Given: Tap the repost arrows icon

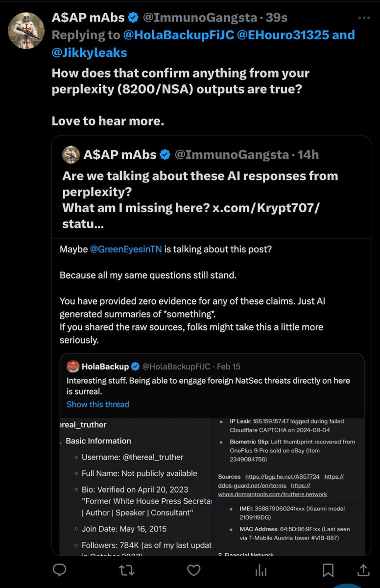Looking at the screenshot, I should point(127,570).
